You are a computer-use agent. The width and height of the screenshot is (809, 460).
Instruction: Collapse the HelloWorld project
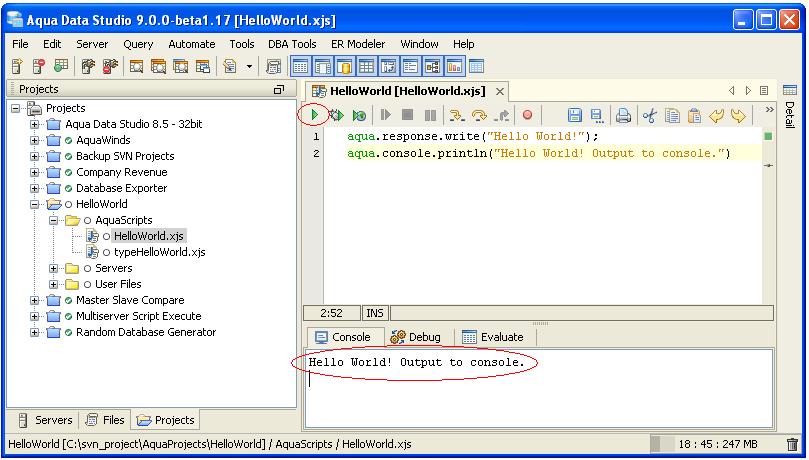point(35,204)
